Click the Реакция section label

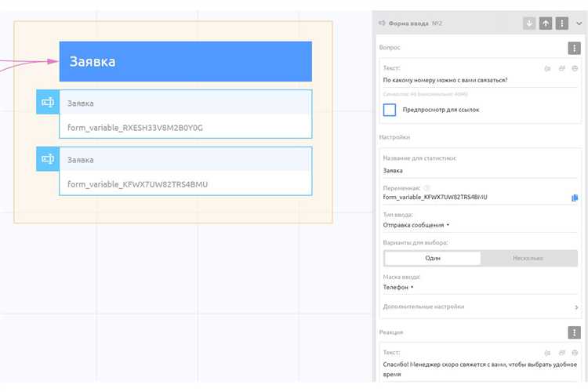click(x=391, y=332)
